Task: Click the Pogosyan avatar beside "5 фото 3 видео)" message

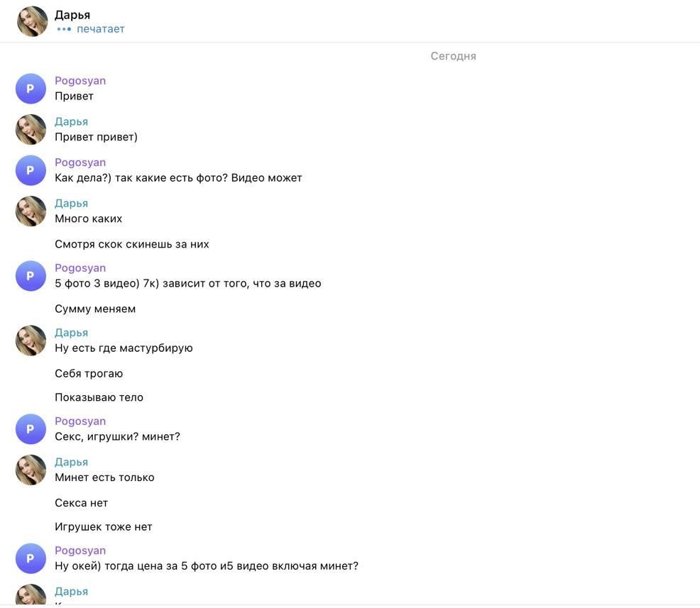Action: point(31,276)
